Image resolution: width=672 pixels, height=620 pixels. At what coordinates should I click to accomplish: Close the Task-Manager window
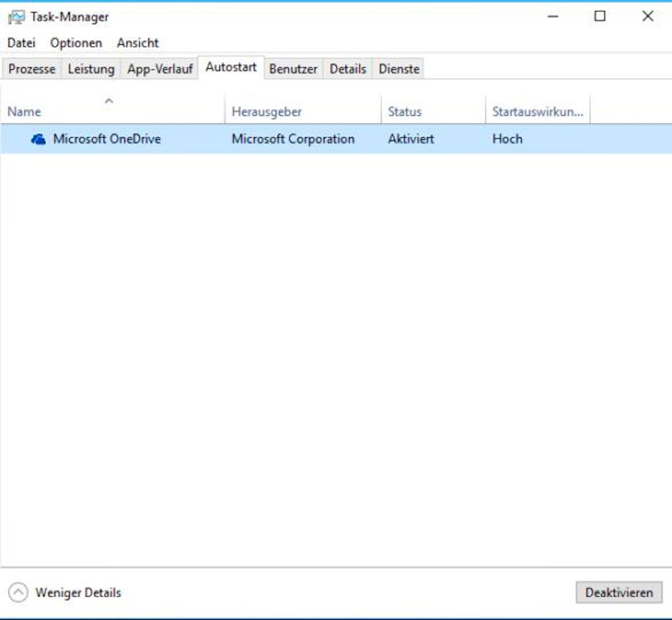648,16
